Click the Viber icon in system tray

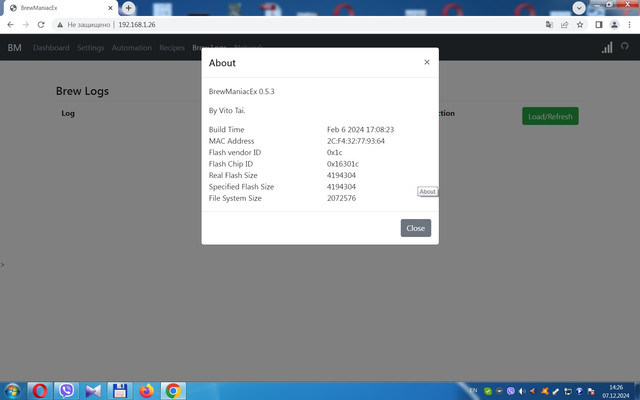(x=511, y=391)
